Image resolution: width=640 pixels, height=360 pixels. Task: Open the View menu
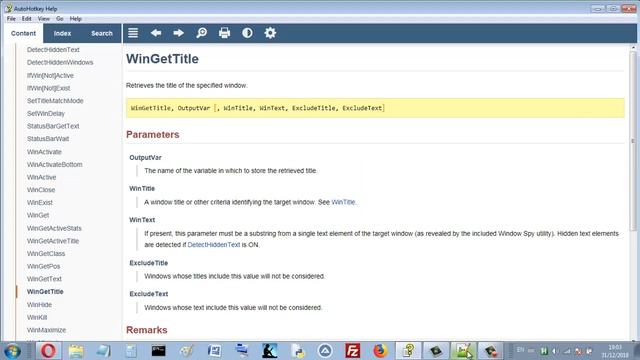pos(44,19)
